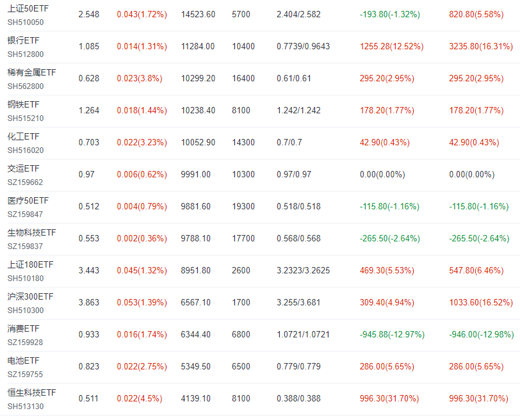Click the 消费ETF name
The width and height of the screenshot is (520, 420).
(x=23, y=328)
